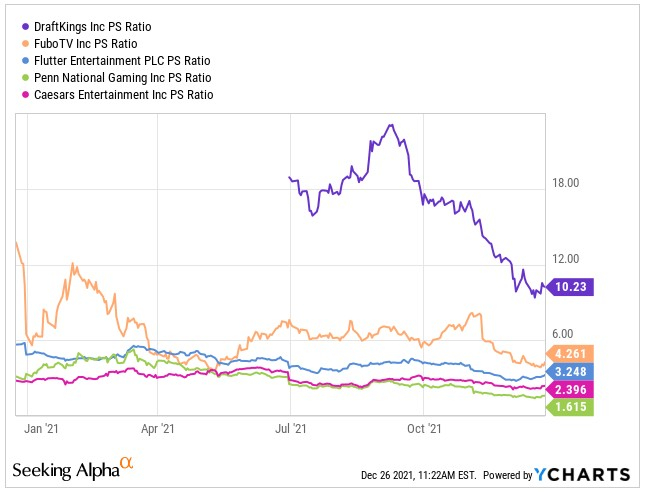Open the Seeking Alpha logo
648x492 pixels.
[72, 469]
